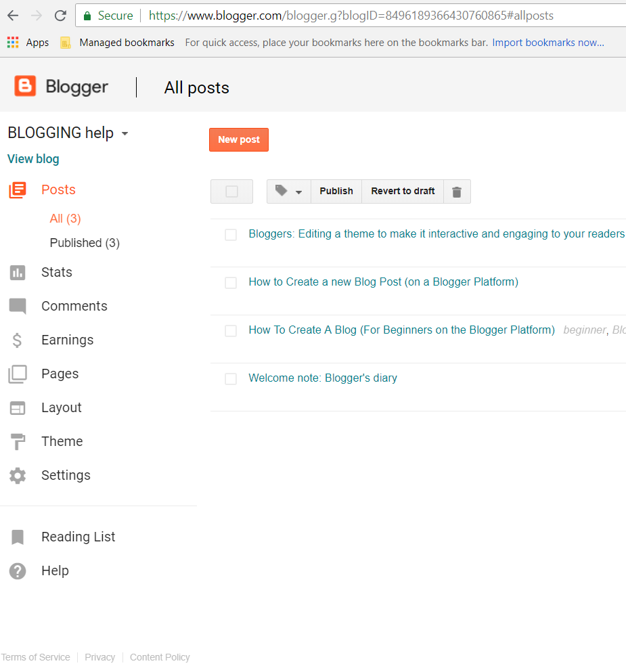Click the browser address bar URL
Screen dimensions: 626x672
point(351,16)
